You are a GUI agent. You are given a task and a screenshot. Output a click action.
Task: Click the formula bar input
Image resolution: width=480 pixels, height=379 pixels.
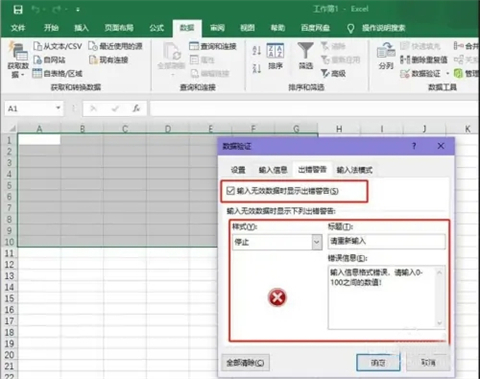(x=313, y=109)
